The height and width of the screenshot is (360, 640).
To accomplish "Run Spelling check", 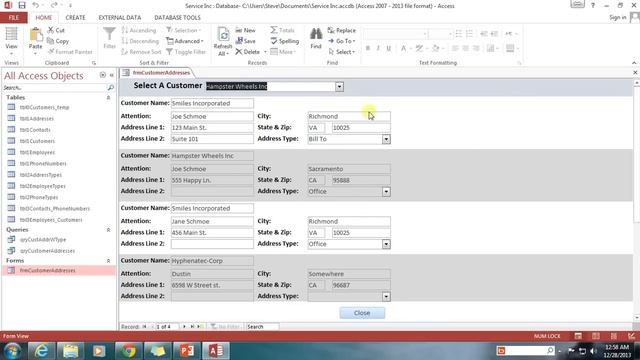I will (x=284, y=41).
